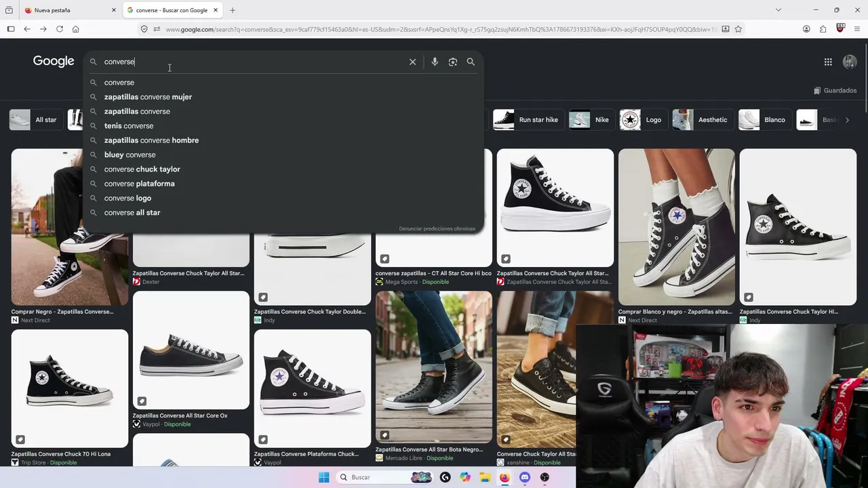This screenshot has width=868, height=488.
Task: Open the Windows Start menu
Action: (x=323, y=477)
